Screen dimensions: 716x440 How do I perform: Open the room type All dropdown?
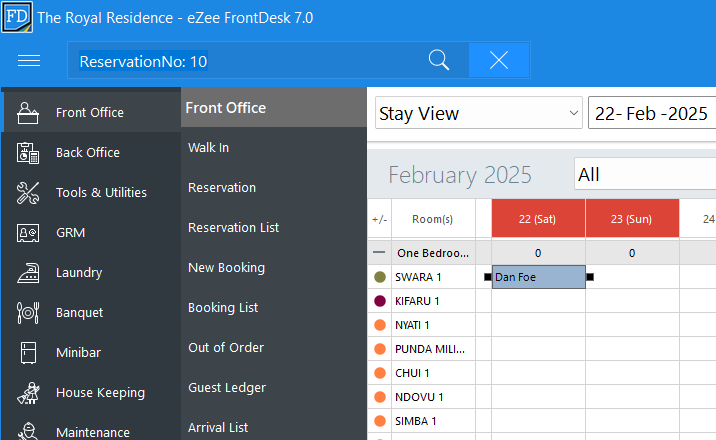click(644, 175)
